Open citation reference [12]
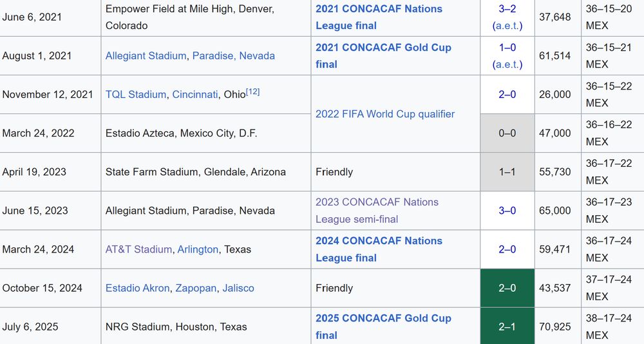The height and width of the screenshot is (344, 644). click(x=253, y=91)
